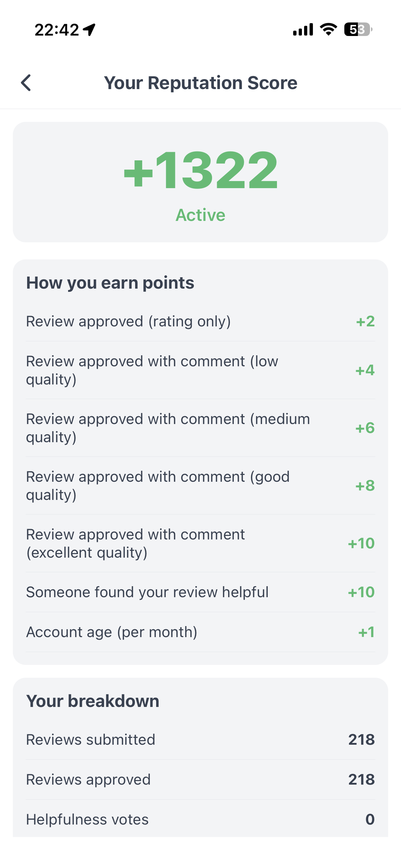Viewport: 401px width, 868px height.
Task: Tap the Active status label
Action: [200, 215]
